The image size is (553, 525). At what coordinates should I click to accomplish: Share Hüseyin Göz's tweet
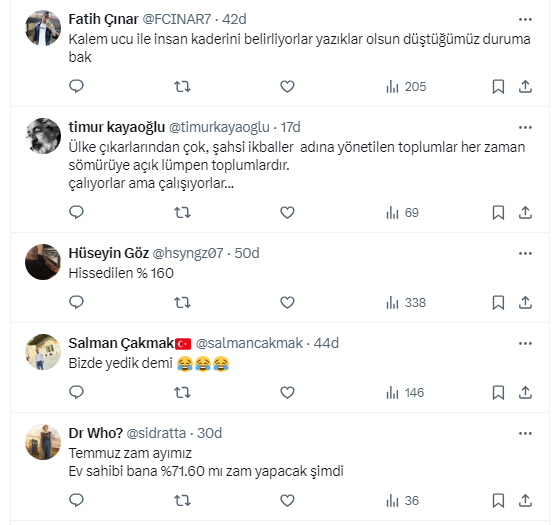point(525,303)
